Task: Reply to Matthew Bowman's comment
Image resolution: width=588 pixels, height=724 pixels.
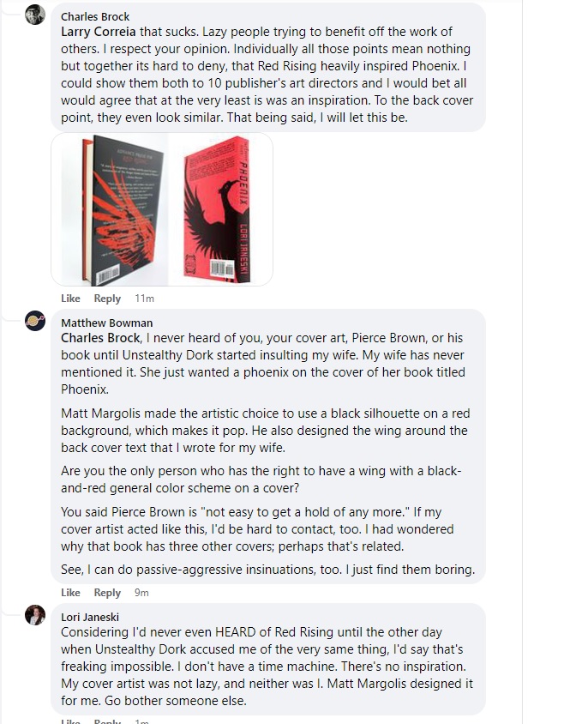Action: (107, 593)
